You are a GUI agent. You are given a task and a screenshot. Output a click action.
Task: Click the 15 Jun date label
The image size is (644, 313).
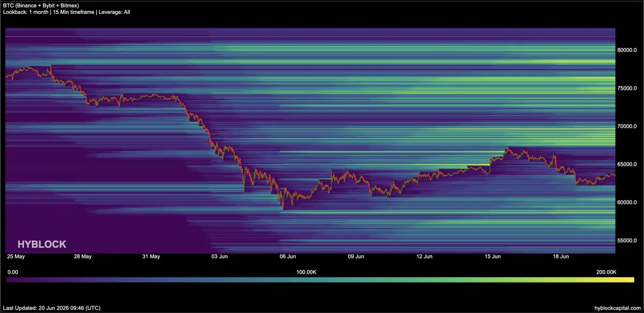click(493, 257)
